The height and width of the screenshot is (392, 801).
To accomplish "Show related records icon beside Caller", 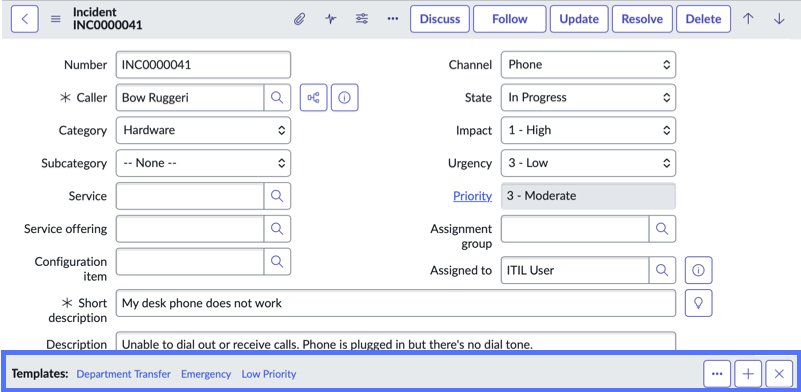I will [x=313, y=98].
